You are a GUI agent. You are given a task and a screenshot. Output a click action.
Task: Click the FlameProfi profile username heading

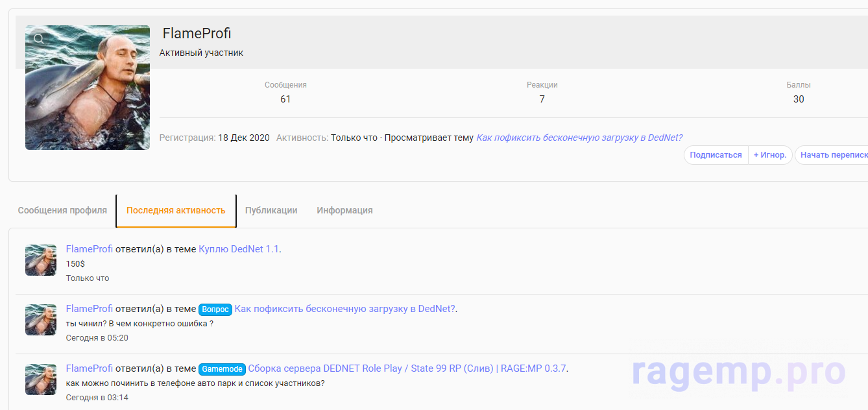pyautogui.click(x=197, y=33)
